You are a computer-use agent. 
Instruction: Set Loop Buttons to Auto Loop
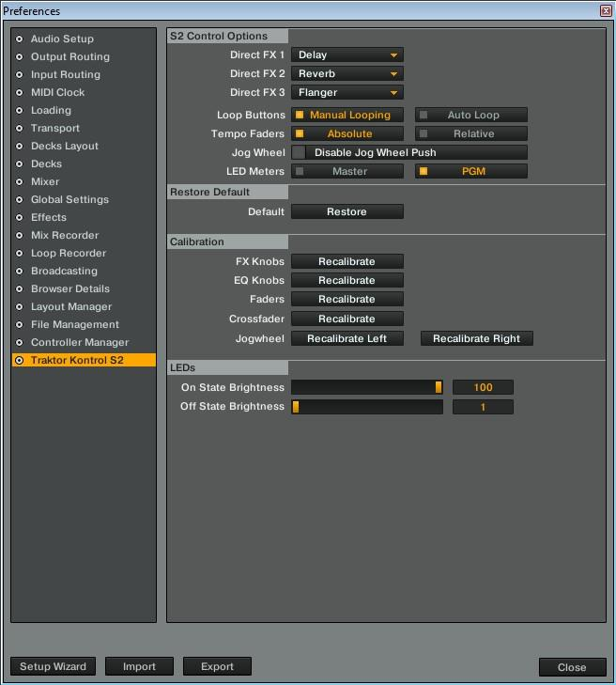(x=471, y=116)
